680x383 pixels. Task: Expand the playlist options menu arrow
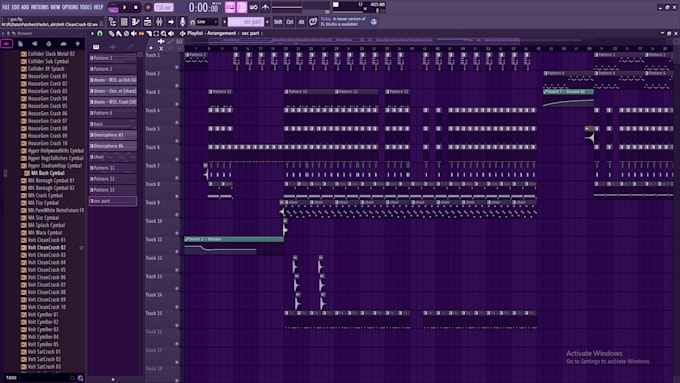92,33
